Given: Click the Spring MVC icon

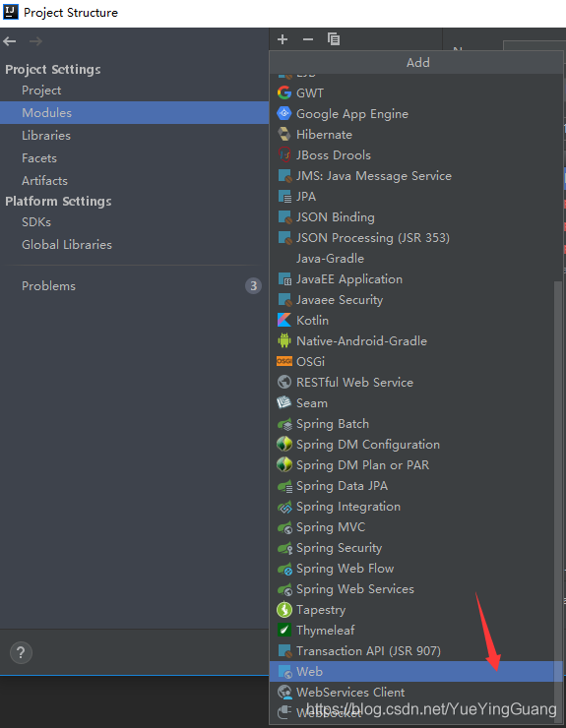Looking at the screenshot, I should pyautogui.click(x=283, y=527).
